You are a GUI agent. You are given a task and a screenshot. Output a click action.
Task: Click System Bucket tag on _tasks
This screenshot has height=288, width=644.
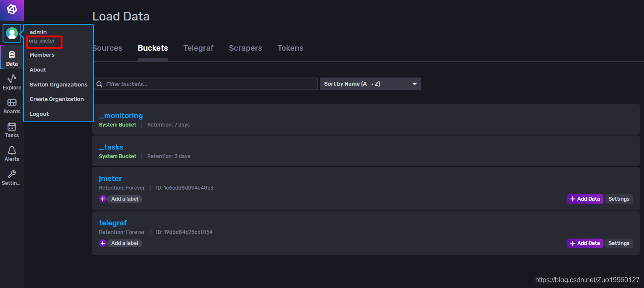point(118,156)
